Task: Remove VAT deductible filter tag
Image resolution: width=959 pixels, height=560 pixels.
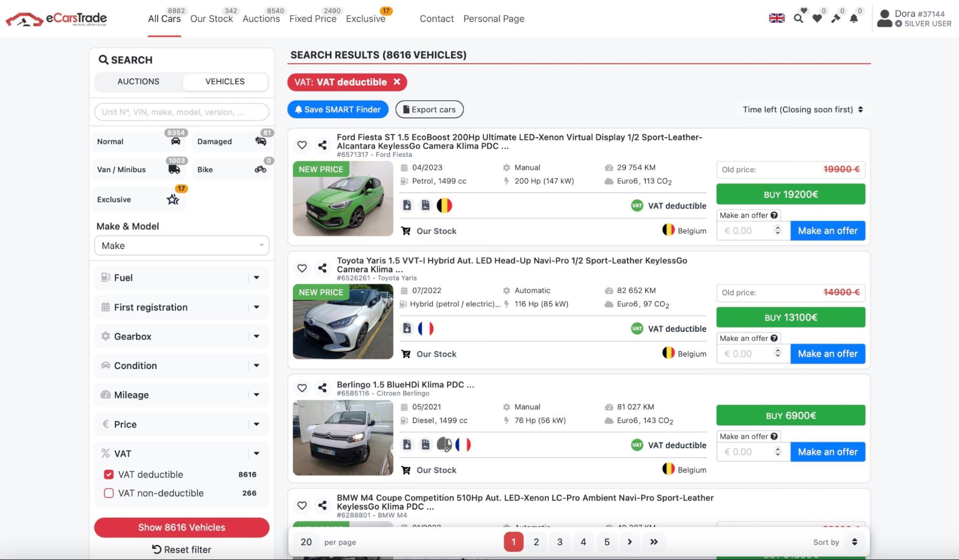Action: point(397,82)
